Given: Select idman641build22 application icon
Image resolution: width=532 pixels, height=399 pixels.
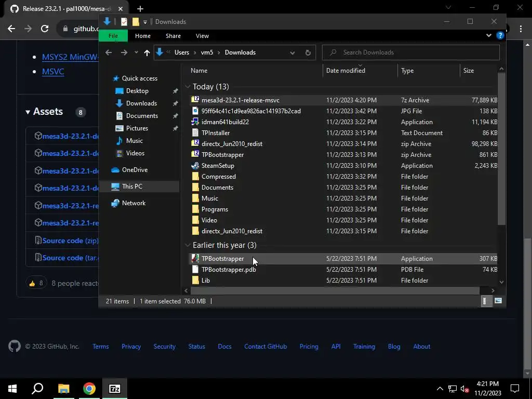Looking at the screenshot, I should 195,122.
